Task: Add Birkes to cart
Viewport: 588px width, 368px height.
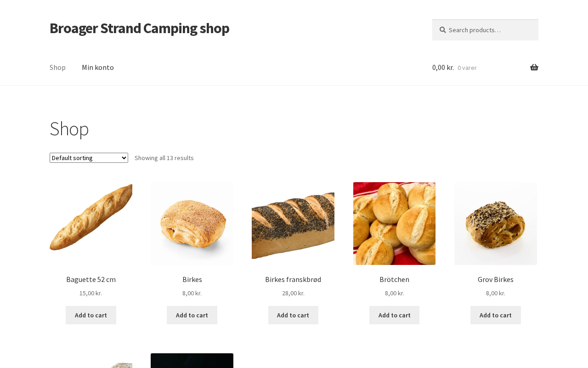Action: coord(192,315)
